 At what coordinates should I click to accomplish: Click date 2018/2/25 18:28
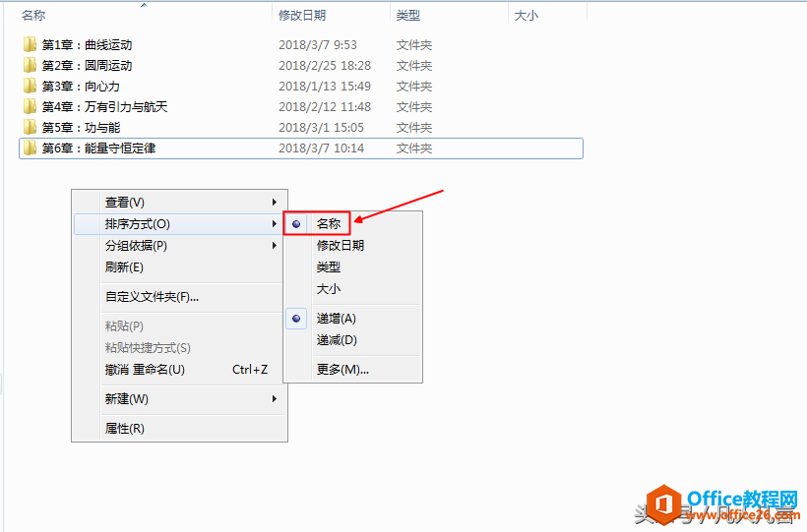click(x=325, y=65)
